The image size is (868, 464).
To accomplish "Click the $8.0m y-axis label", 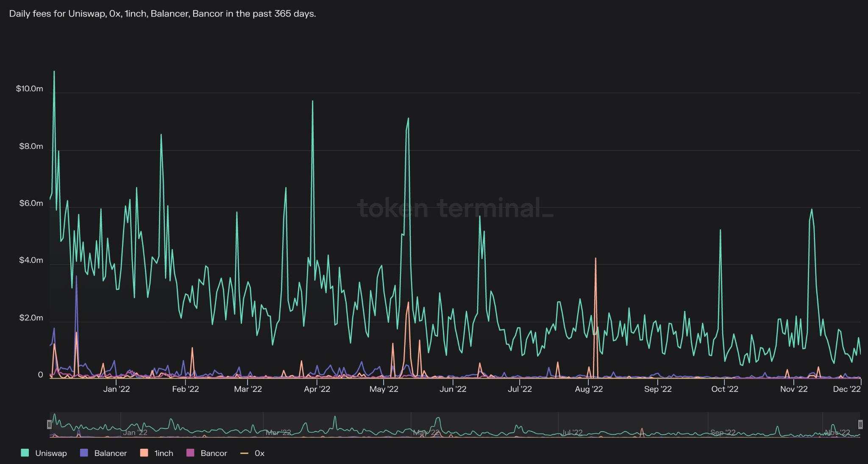I will pyautogui.click(x=31, y=146).
